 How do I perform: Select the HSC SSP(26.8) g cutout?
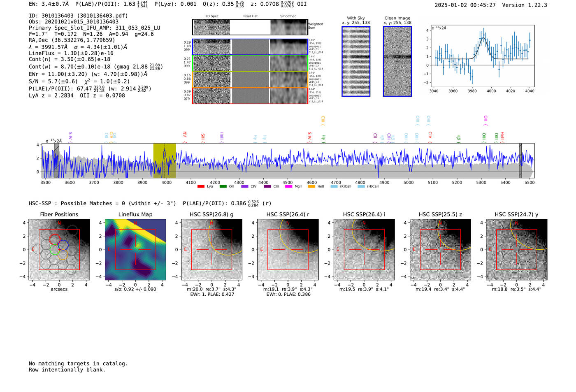[x=211, y=250]
